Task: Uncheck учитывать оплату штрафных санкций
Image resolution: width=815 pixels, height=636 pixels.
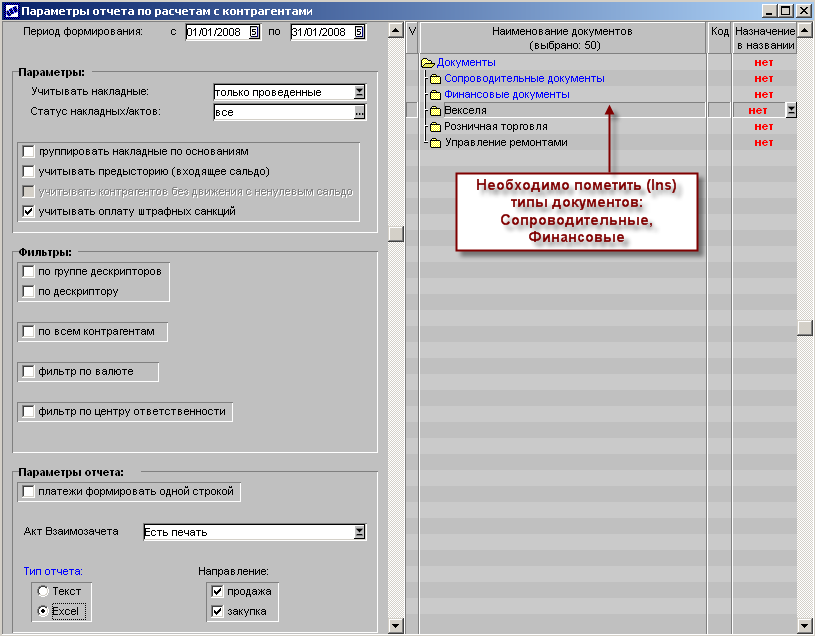Action: (29, 211)
